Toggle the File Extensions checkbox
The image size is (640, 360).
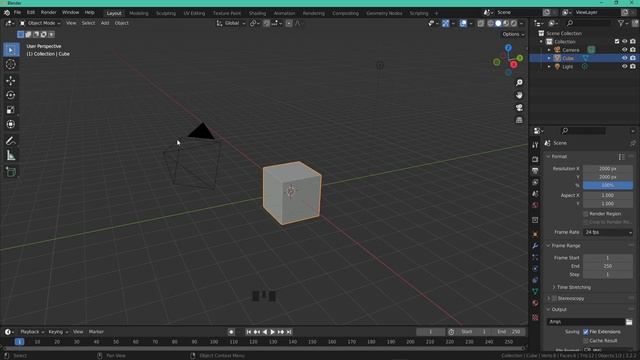pyautogui.click(x=586, y=332)
